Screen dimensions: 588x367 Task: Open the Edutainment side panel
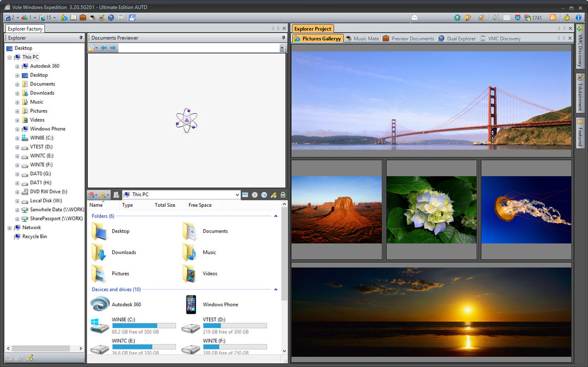pyautogui.click(x=580, y=93)
